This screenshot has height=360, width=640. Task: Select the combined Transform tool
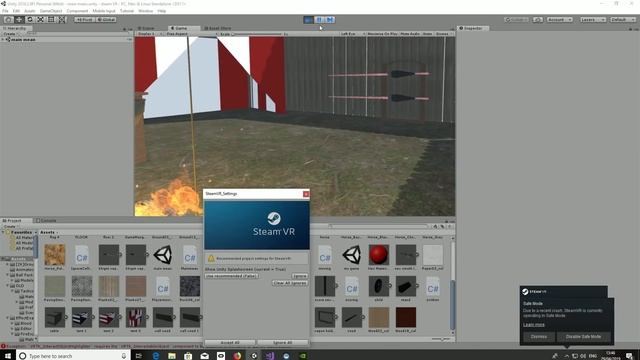click(62, 19)
